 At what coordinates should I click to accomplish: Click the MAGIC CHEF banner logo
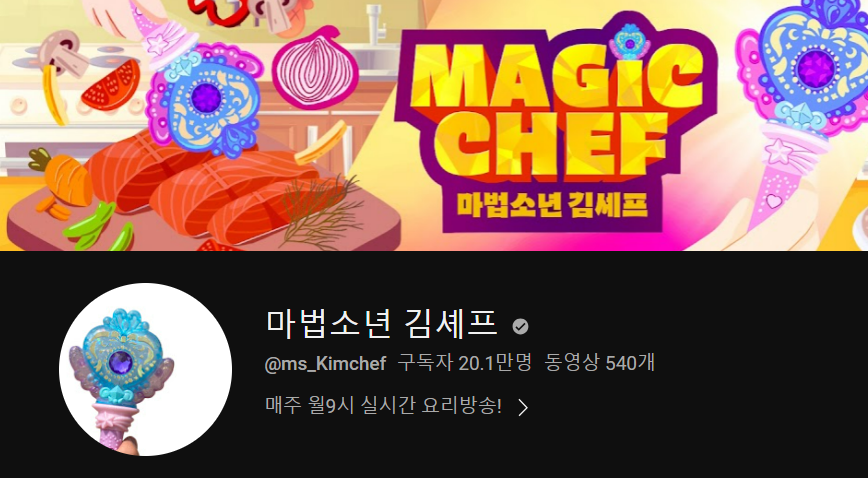coord(556,126)
